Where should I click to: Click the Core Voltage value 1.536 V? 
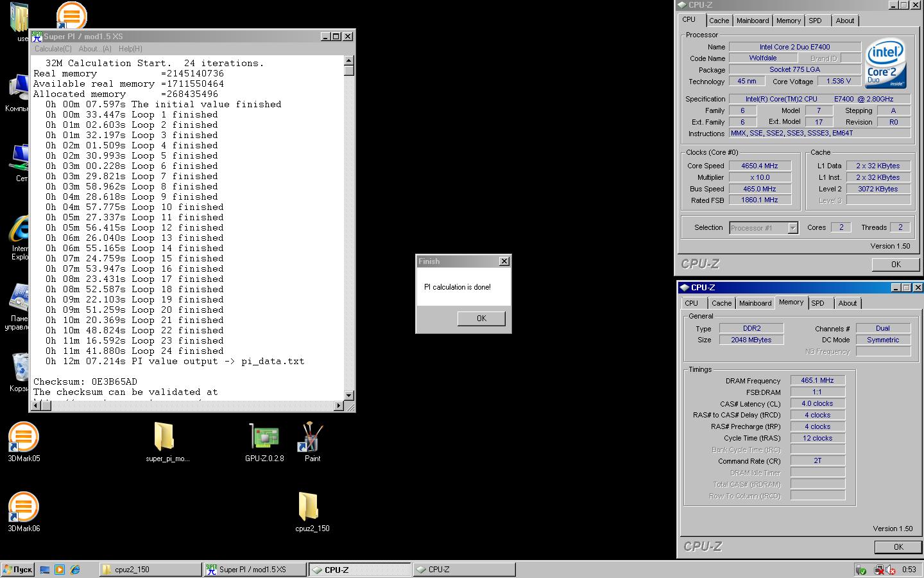[839, 82]
